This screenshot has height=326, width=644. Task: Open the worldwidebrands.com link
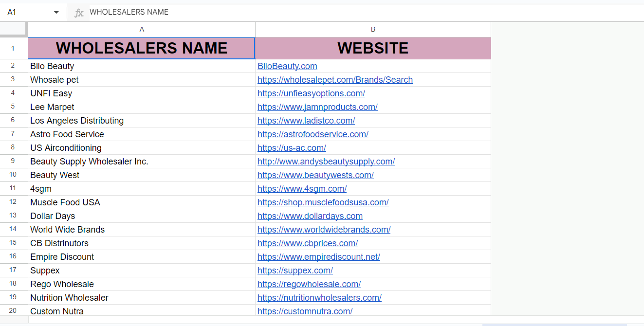click(324, 230)
